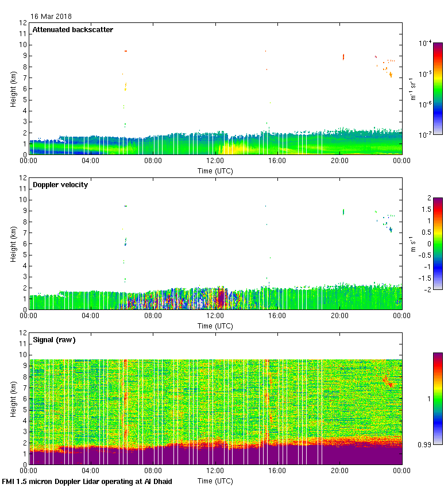Click the Doppler velocity plot title
This screenshot has width=448, height=488.
[x=60, y=185]
